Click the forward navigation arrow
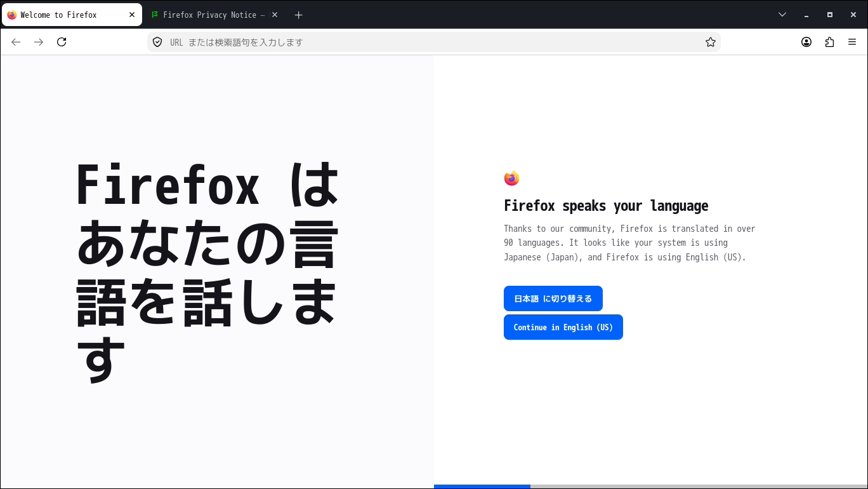This screenshot has width=868, height=489. [39, 42]
